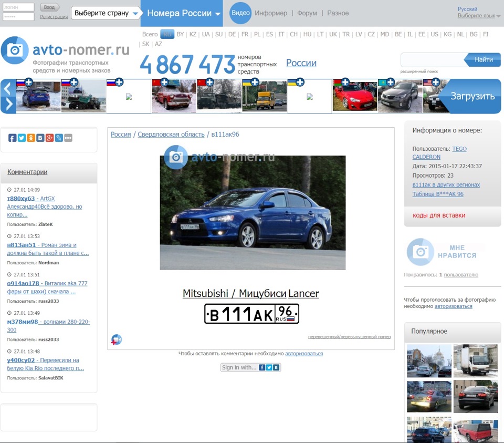Share page on Facebook icon in sidebar
Image resolution: width=504 pixels, height=443 pixels.
pyautogui.click(x=12, y=138)
